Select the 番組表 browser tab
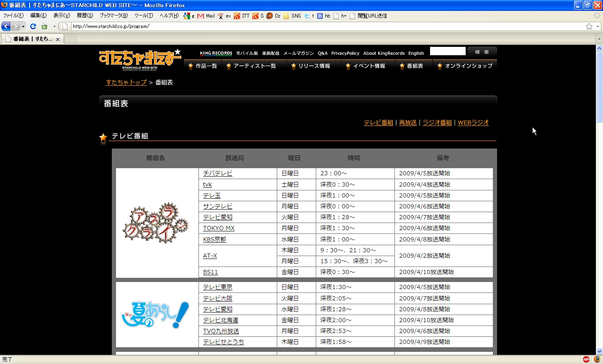The width and height of the screenshot is (603, 364). [x=33, y=39]
